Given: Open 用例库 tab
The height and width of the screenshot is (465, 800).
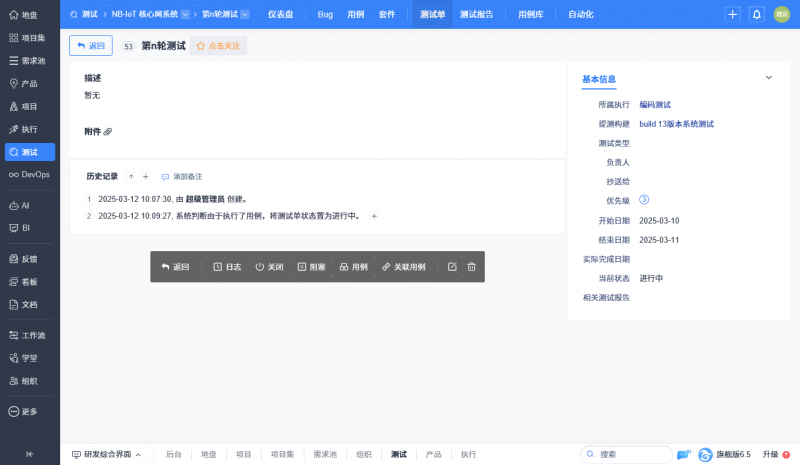Looking at the screenshot, I should click(x=531, y=14).
